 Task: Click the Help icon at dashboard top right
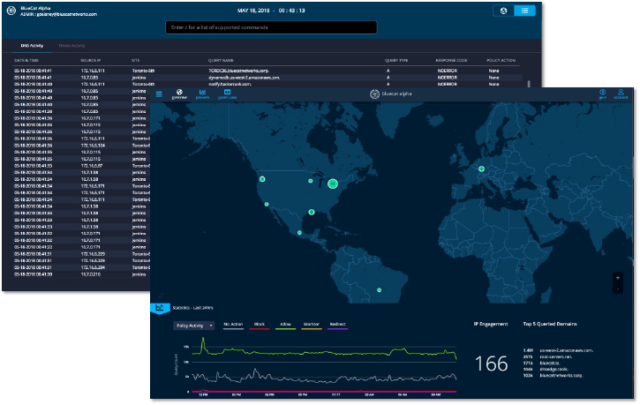coord(603,95)
